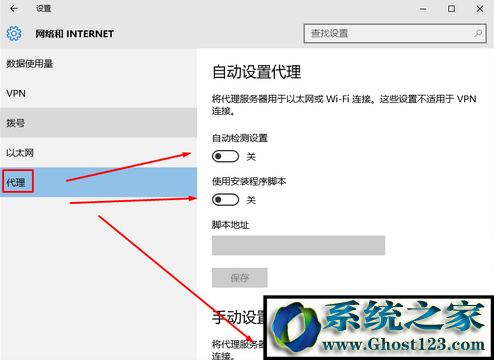
Task: Toggle the 使用安装程序脚本 switch
Action: pos(225,200)
